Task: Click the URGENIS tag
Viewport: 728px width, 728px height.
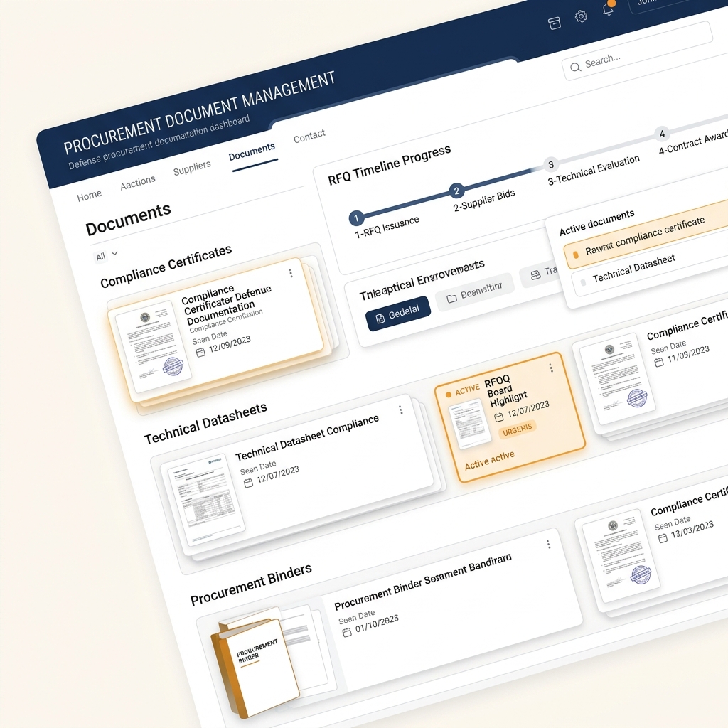Action: (518, 429)
